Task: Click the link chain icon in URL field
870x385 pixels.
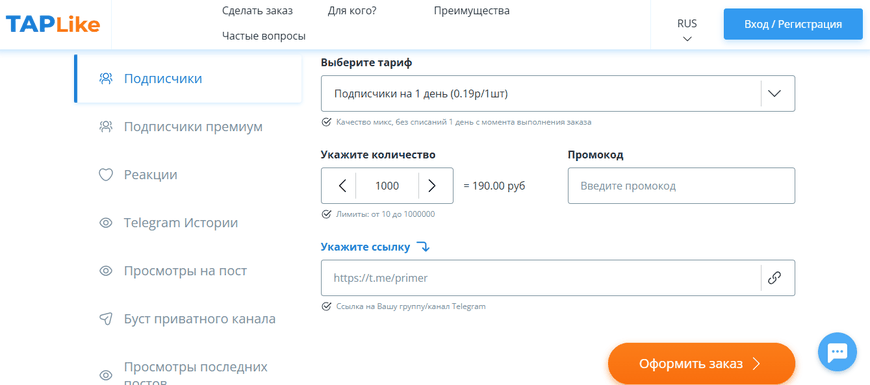Action: pyautogui.click(x=774, y=278)
